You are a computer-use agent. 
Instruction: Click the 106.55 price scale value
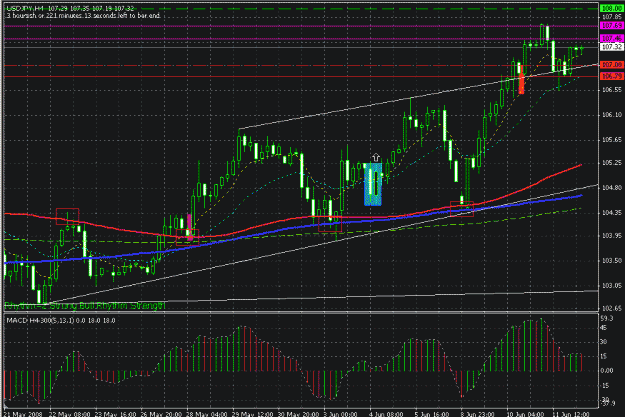tap(611, 90)
